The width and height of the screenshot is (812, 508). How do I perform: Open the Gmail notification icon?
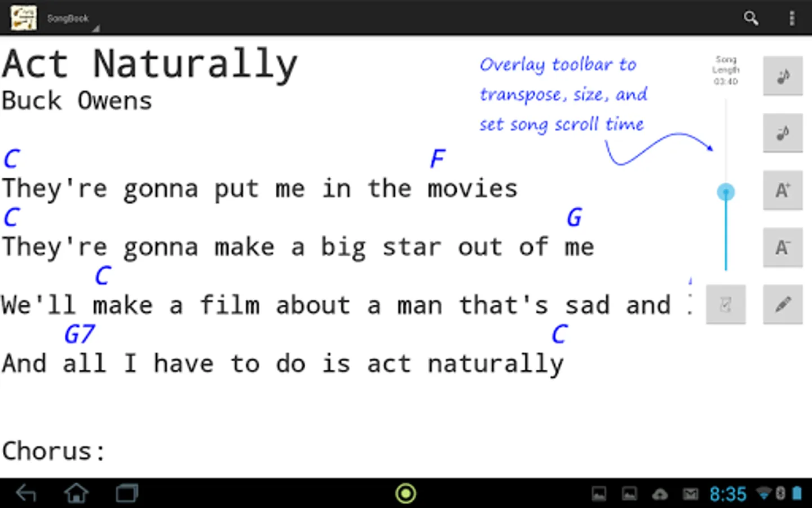pos(690,494)
